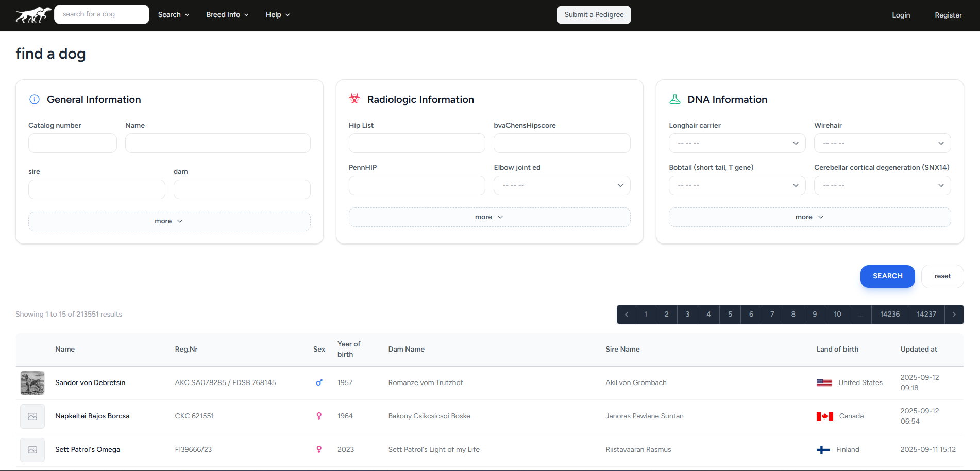The height and width of the screenshot is (471, 980).
Task: Open the Breed Info menu
Action: coord(227,15)
